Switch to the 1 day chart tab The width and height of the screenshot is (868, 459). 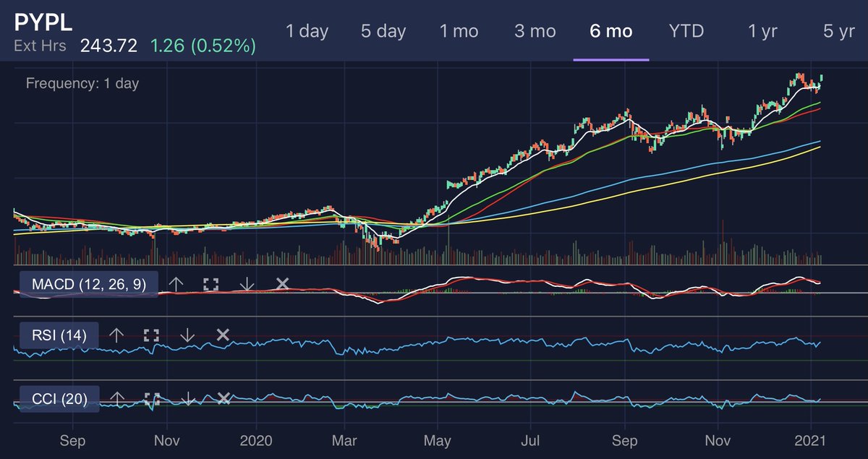307,31
